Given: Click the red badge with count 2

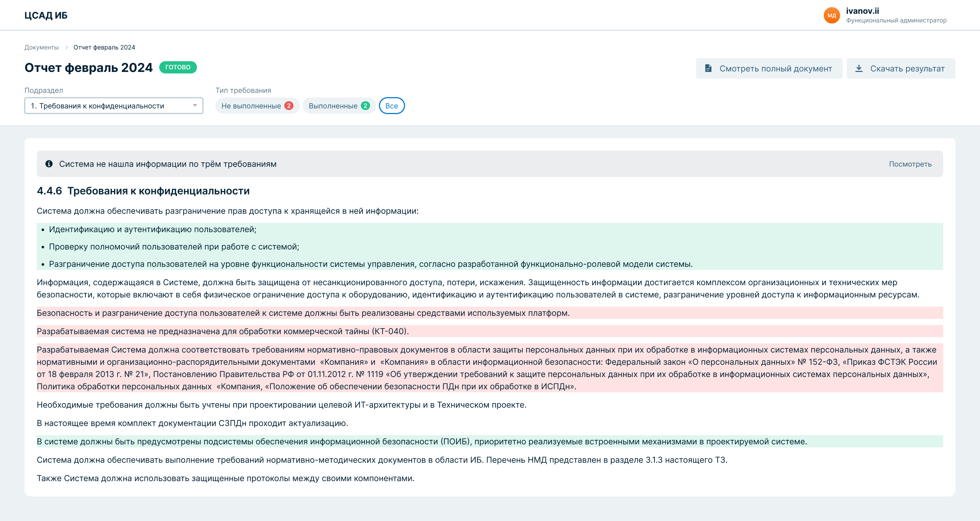Looking at the screenshot, I should tap(289, 106).
